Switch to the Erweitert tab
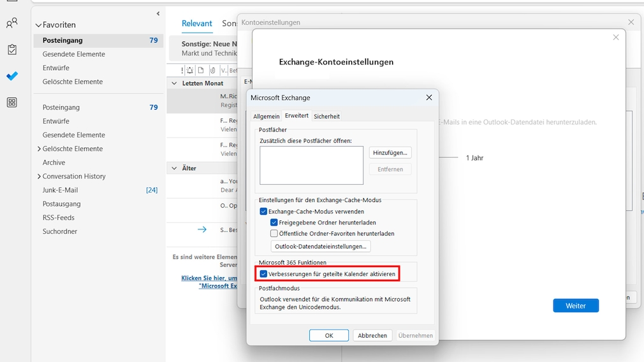The width and height of the screenshot is (644, 362). tap(296, 116)
